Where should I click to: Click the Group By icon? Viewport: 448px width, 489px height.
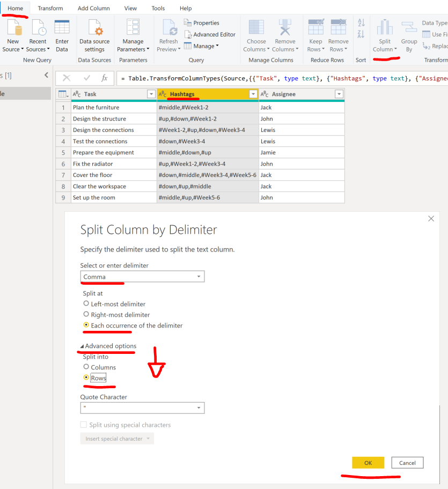409,27
